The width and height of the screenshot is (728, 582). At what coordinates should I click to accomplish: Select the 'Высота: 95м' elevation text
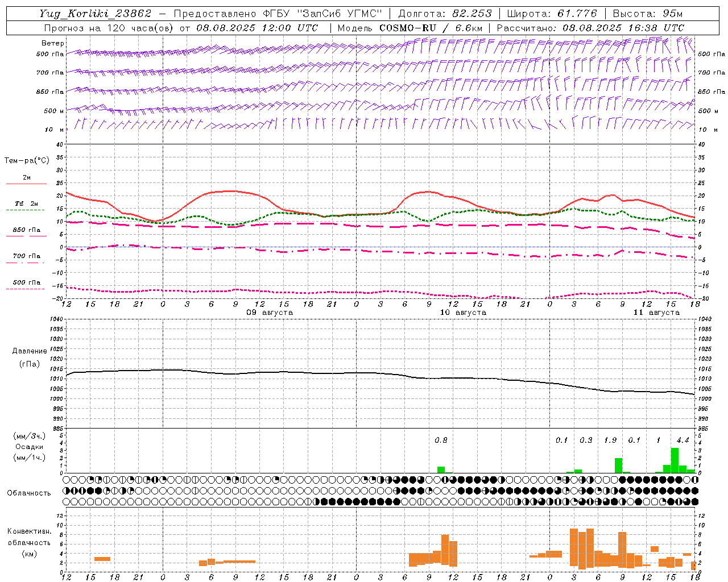click(x=648, y=14)
